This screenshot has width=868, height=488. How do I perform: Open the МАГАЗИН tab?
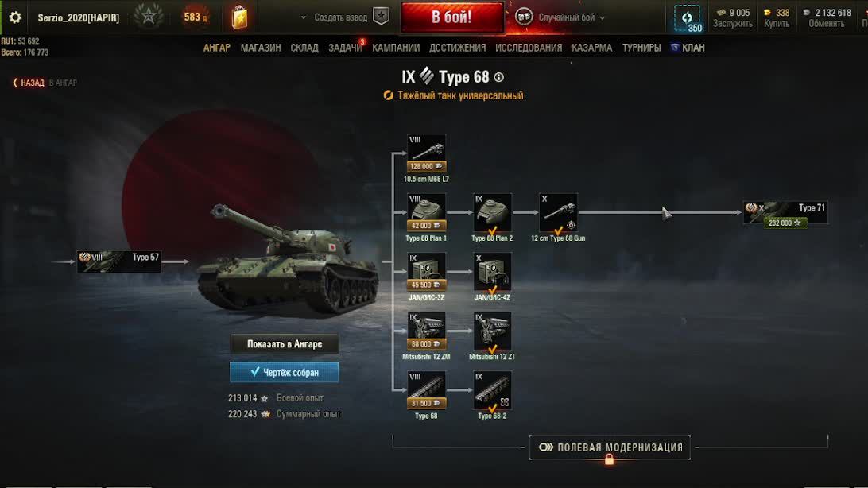coord(261,48)
